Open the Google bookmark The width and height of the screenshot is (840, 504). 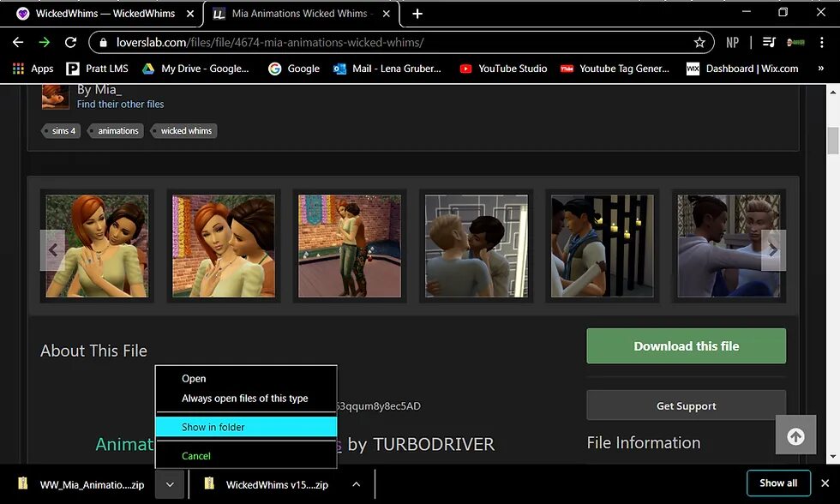pyautogui.click(x=294, y=69)
